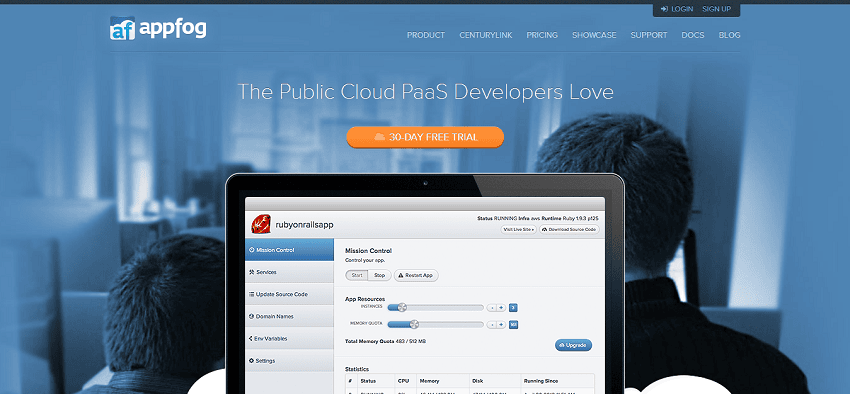
Task: Open Update Source Code section
Action: tap(289, 294)
